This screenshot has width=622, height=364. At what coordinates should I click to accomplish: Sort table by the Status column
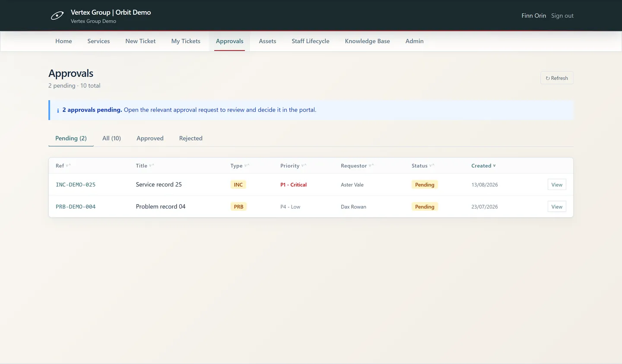click(x=423, y=166)
